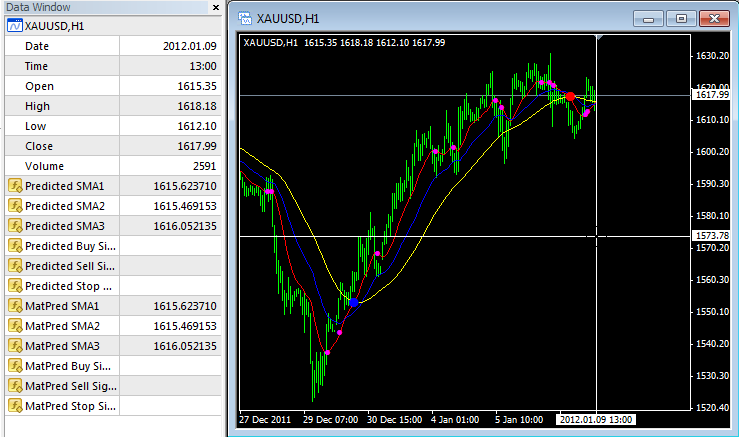Click the Predicted SMA3 value 1616.052135
739x437 pixels.
(x=185, y=226)
